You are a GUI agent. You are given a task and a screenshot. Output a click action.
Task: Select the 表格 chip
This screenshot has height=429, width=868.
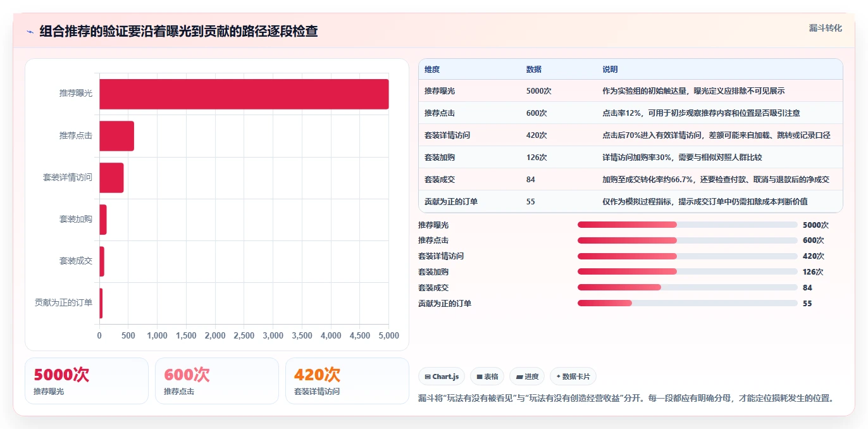coord(487,376)
